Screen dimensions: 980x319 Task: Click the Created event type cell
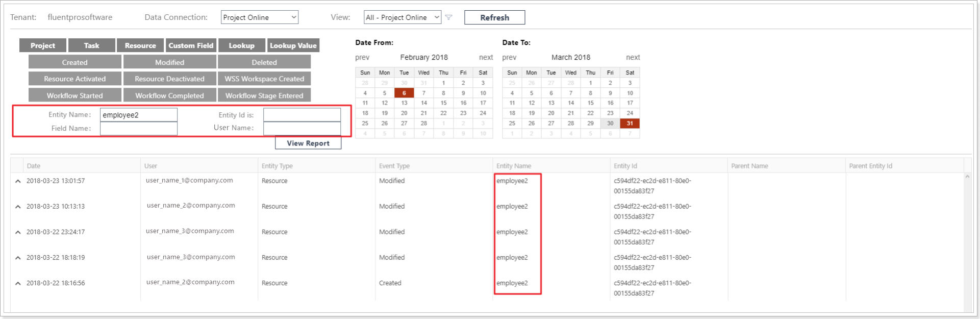(390, 283)
